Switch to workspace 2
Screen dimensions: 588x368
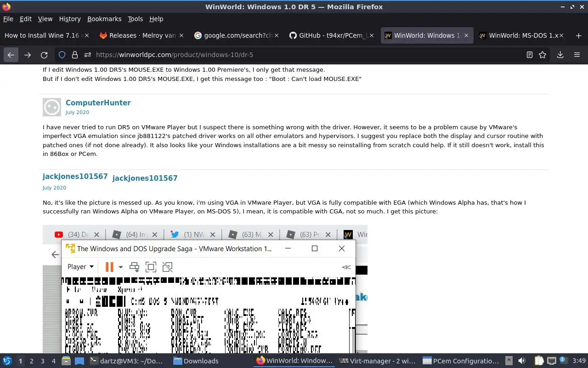point(32,361)
